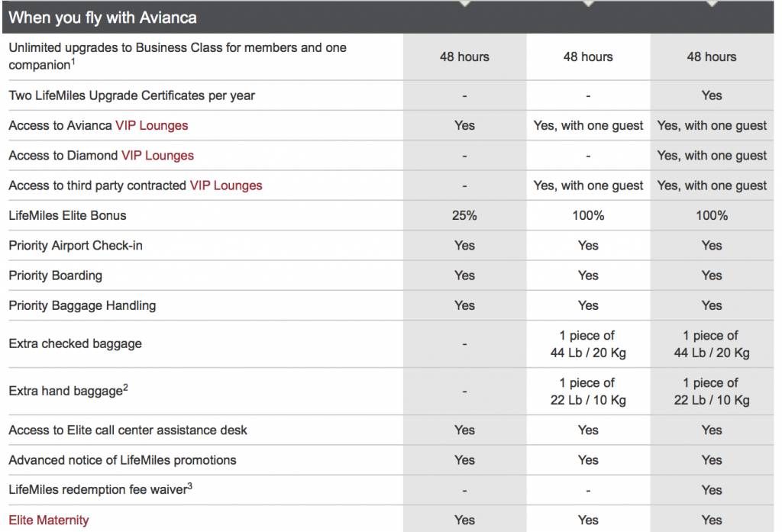Click 'Yes, with one guest' in Diamond lounges row
The width and height of the screenshot is (782, 532).
click(712, 156)
